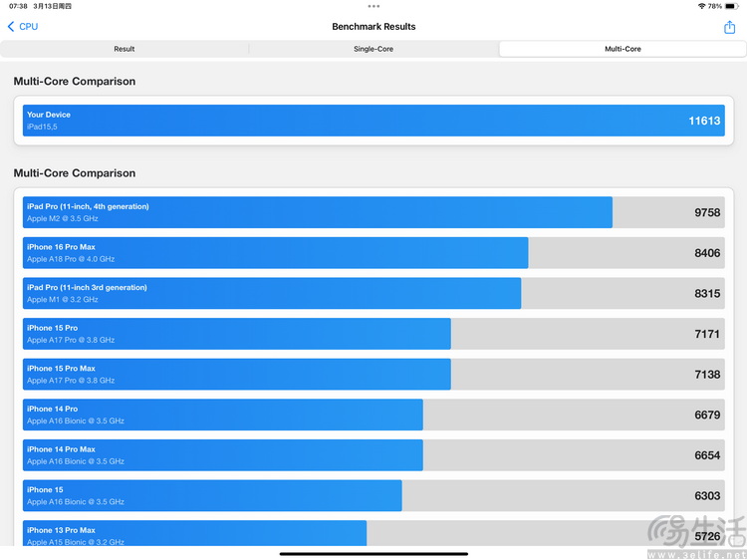The width and height of the screenshot is (747, 560).
Task: Click the 7171 score value
Action: point(707,334)
